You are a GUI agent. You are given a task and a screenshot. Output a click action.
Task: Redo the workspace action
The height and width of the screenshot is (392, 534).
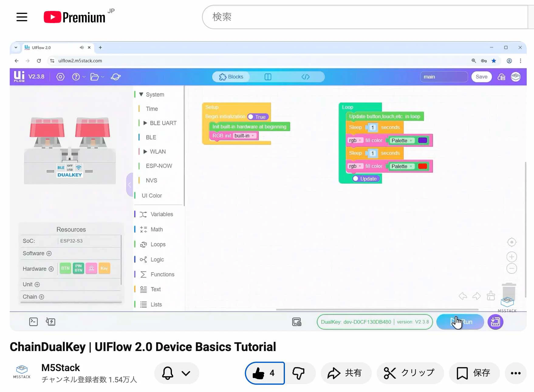tap(477, 296)
